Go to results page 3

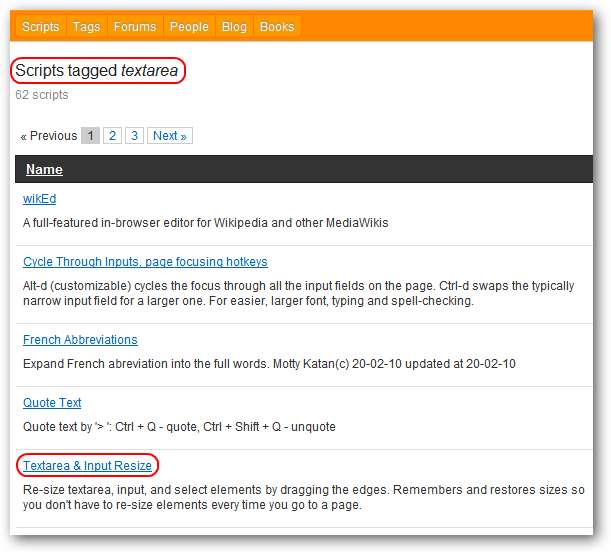point(134,136)
